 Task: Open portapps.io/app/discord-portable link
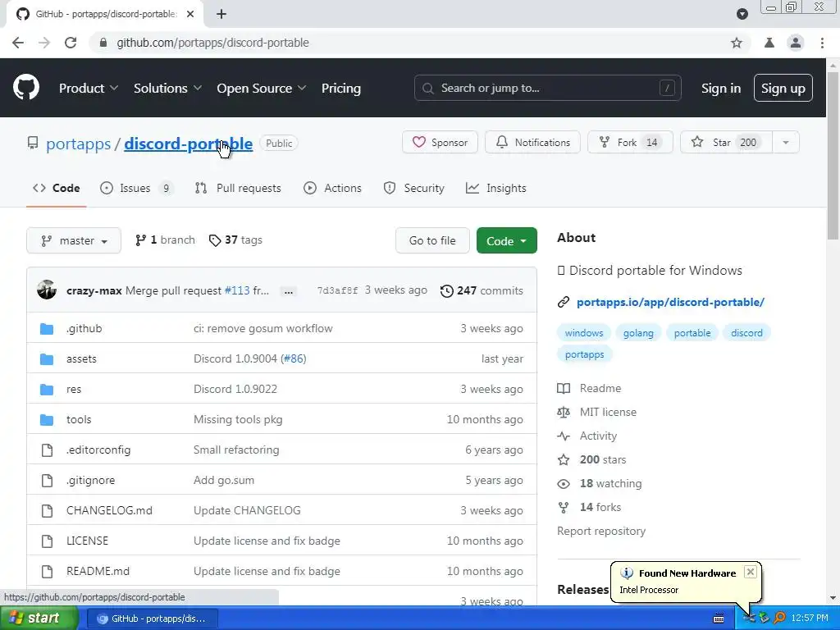[670, 302]
